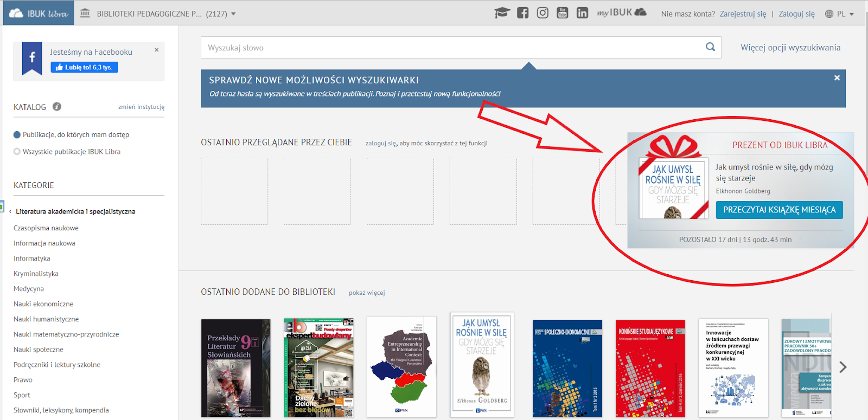Screen dimensions: 868x420
Task: Click the search magnifier icon
Action: coord(710,47)
